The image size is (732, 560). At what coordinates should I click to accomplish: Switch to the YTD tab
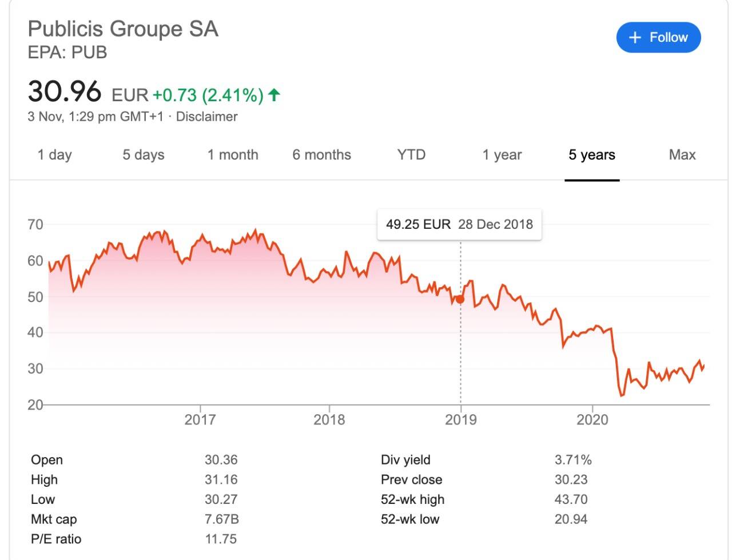tap(411, 155)
